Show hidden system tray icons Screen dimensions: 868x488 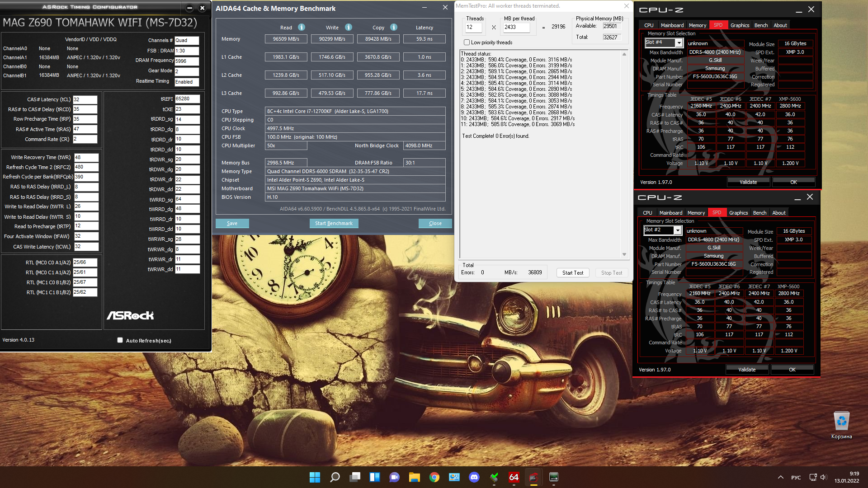pos(781,477)
